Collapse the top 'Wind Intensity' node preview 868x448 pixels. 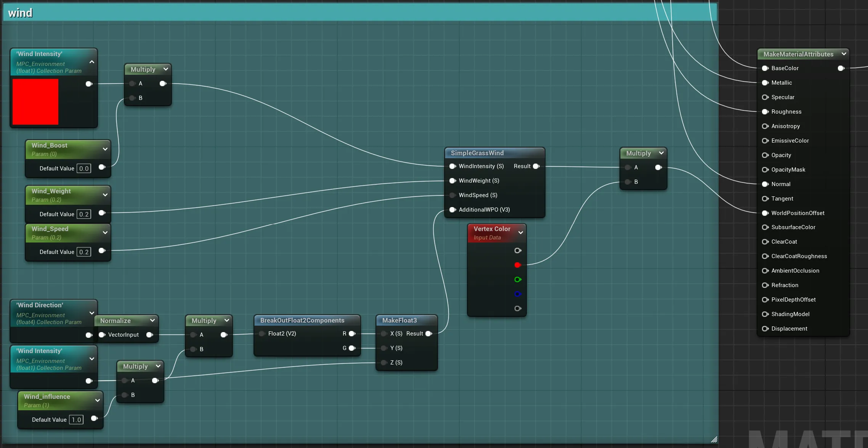pyautogui.click(x=92, y=62)
